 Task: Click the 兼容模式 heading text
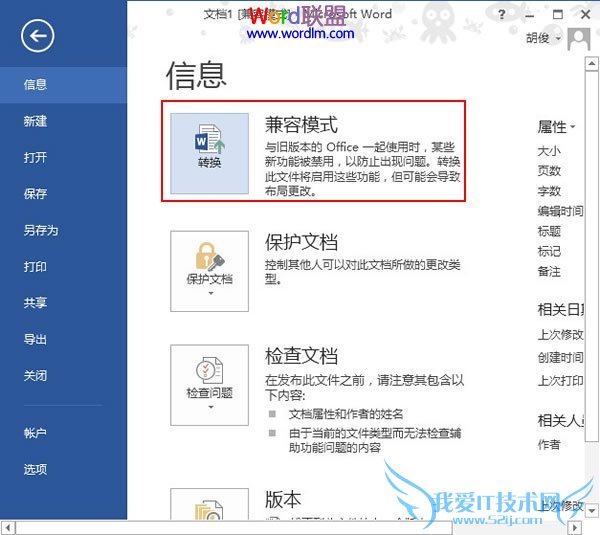pos(302,125)
